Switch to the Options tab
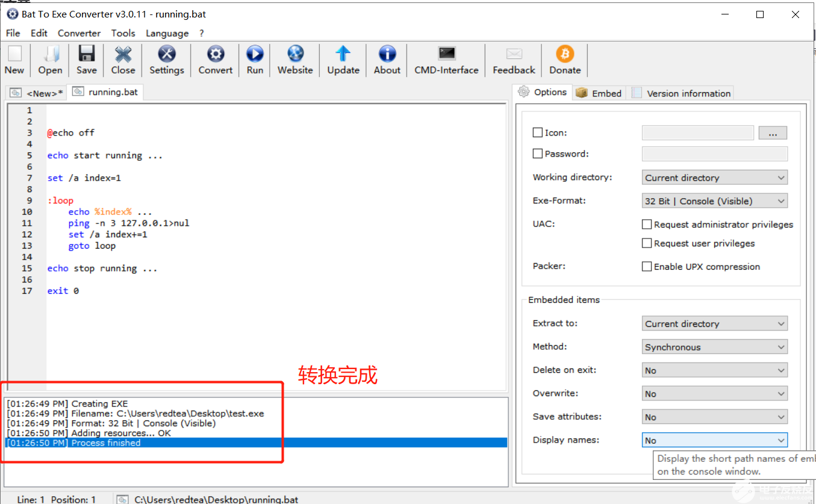This screenshot has width=816, height=504. click(543, 92)
